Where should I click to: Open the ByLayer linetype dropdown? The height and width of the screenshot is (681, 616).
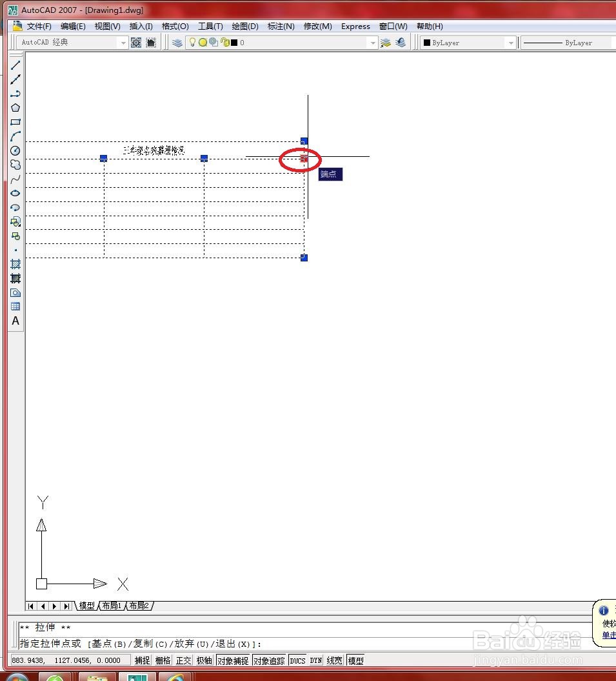click(x=568, y=43)
